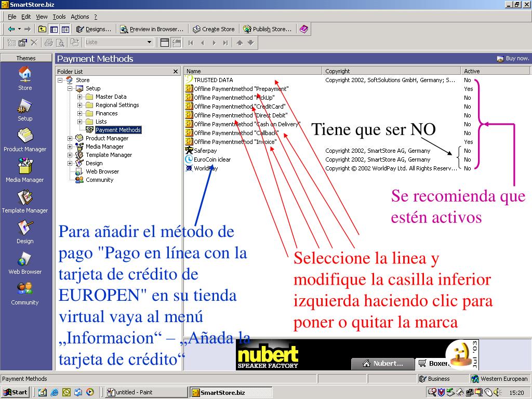Open Media Manager in the Themes bar
The image size is (532, 399).
click(25, 170)
